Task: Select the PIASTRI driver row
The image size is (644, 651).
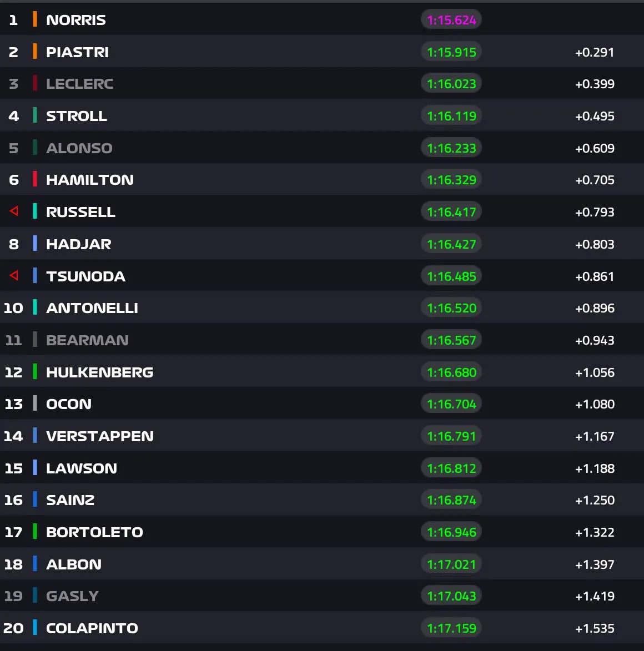Action: click(x=322, y=52)
